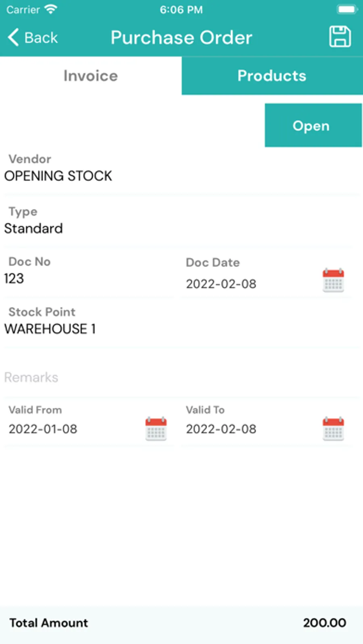The height and width of the screenshot is (644, 363).
Task: Switch to the Products tab
Action: pos(272,76)
